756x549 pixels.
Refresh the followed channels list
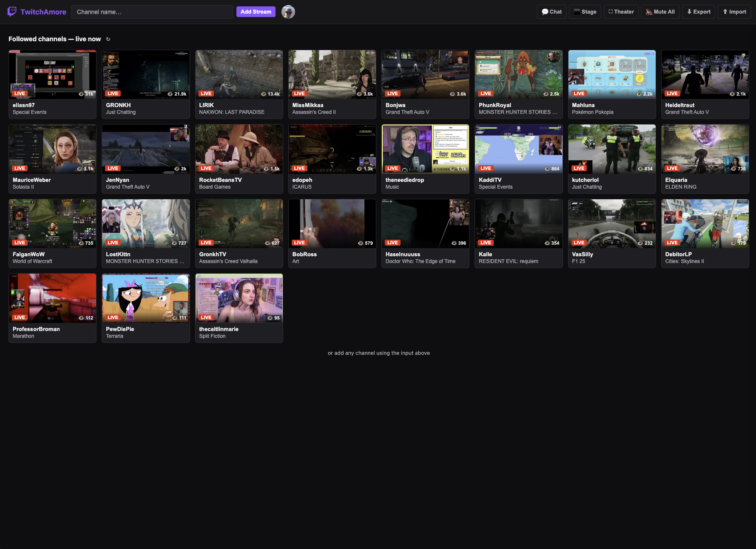pos(108,39)
